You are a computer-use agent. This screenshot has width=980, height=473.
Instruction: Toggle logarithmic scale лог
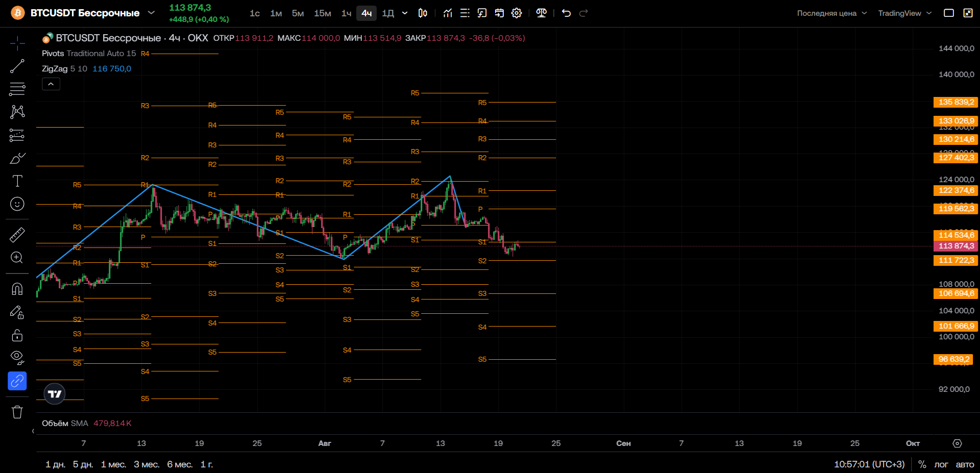coord(941,464)
